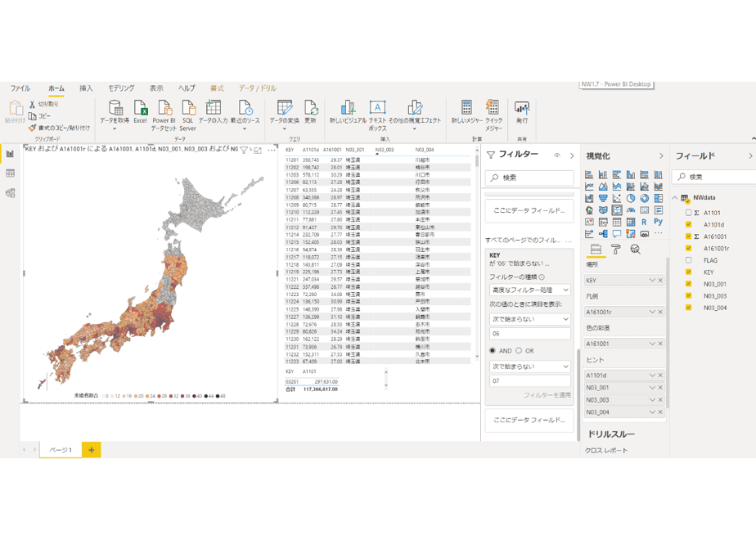Viewport: 756px width, 540px height.
Task: Select the line chart visual
Action: pos(589,186)
